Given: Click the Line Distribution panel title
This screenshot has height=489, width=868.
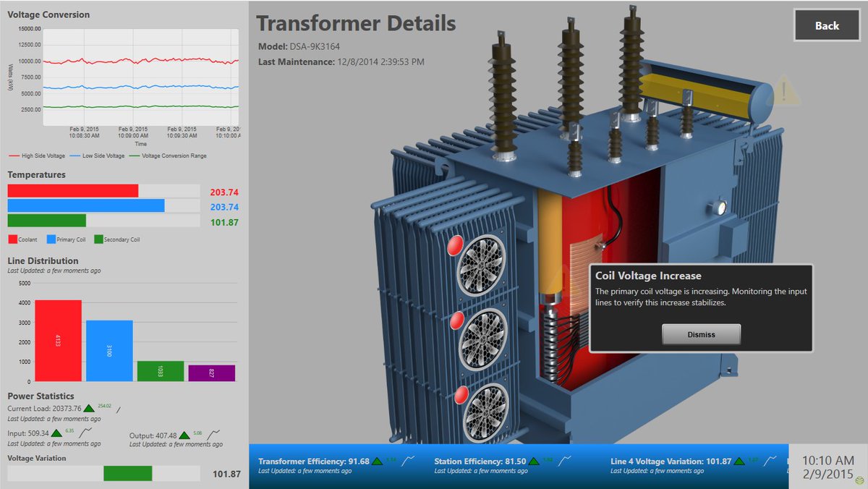Looking at the screenshot, I should pos(43,260).
